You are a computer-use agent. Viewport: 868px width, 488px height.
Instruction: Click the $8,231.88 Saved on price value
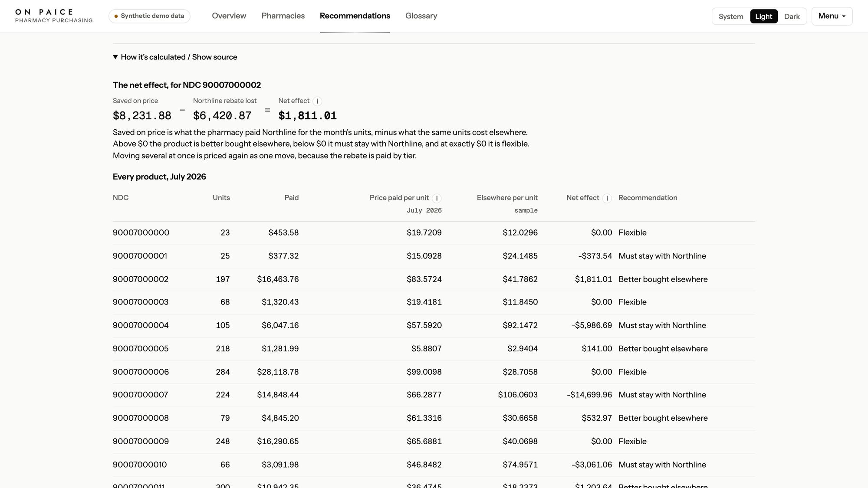[x=142, y=115]
